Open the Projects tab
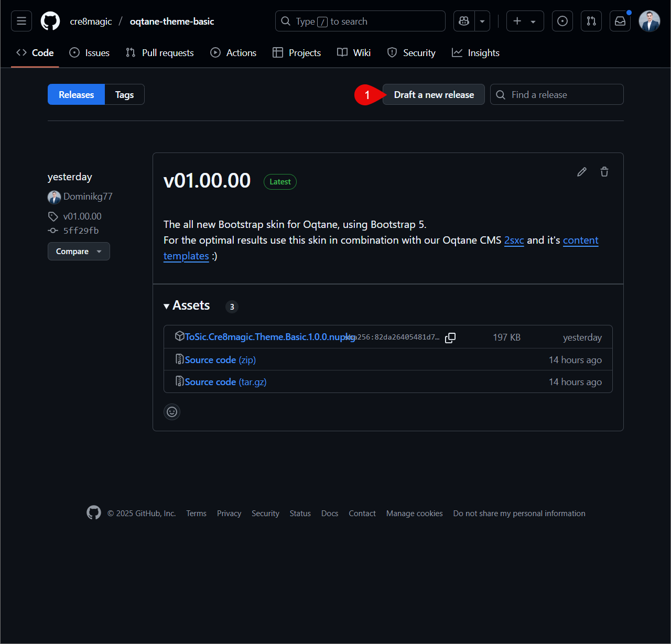This screenshot has width=671, height=644. (x=297, y=53)
